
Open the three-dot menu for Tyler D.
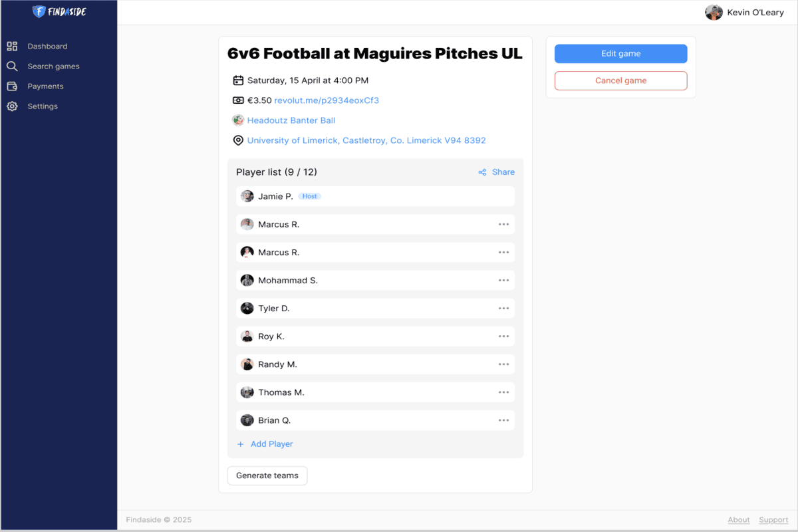pos(503,309)
